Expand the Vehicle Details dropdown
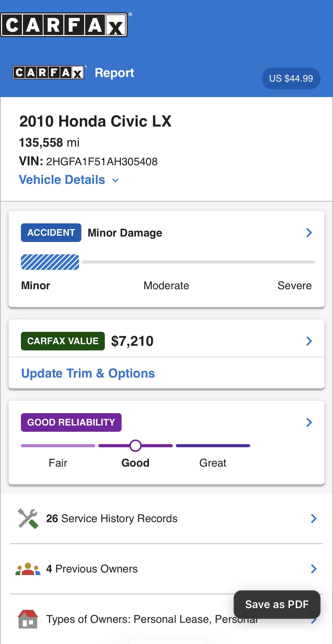The height and width of the screenshot is (644, 333). click(x=69, y=180)
